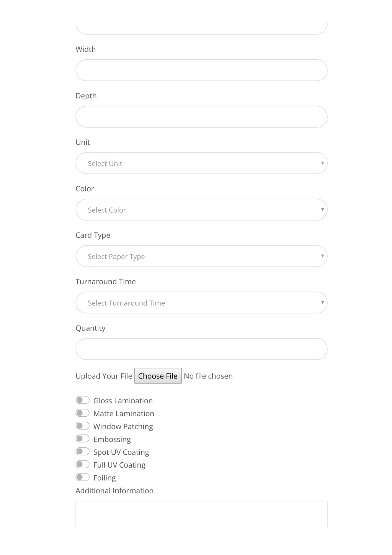Expand the Select Turnaround Time dropdown

pyautogui.click(x=201, y=303)
